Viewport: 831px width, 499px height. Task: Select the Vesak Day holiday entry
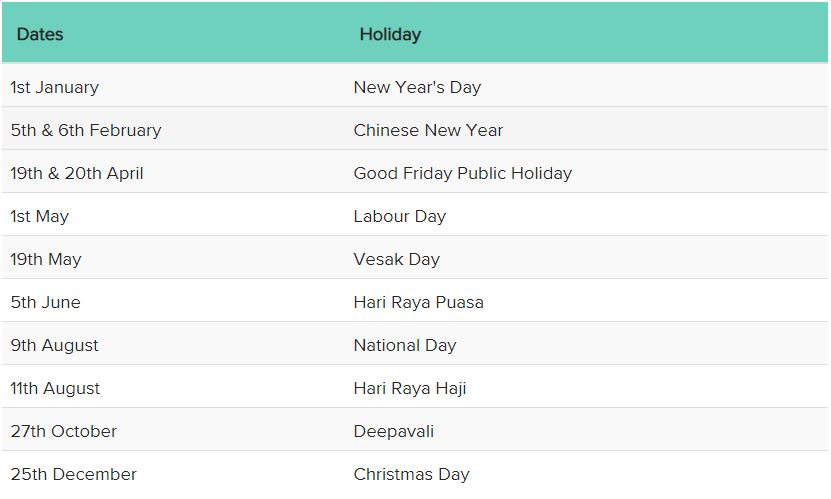coord(396,259)
